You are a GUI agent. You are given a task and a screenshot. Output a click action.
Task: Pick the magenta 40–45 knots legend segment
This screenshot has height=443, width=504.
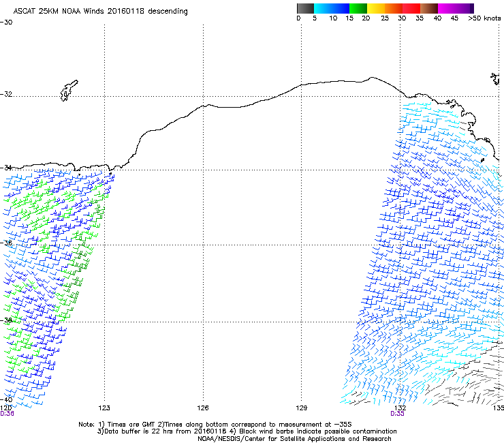point(447,8)
